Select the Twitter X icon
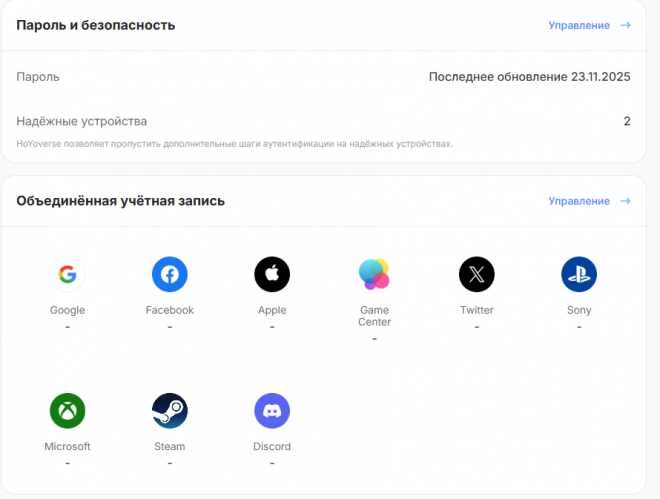Viewport: 660px width, 499px height. (476, 274)
